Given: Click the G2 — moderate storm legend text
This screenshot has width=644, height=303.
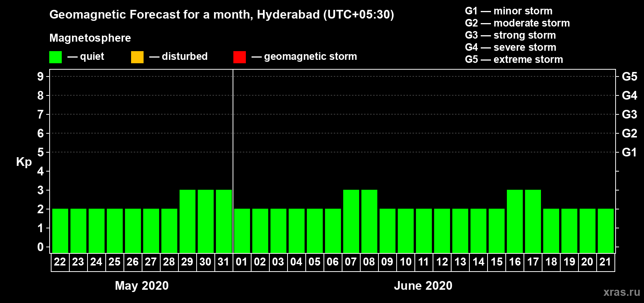Looking at the screenshot, I should pyautogui.click(x=517, y=23).
